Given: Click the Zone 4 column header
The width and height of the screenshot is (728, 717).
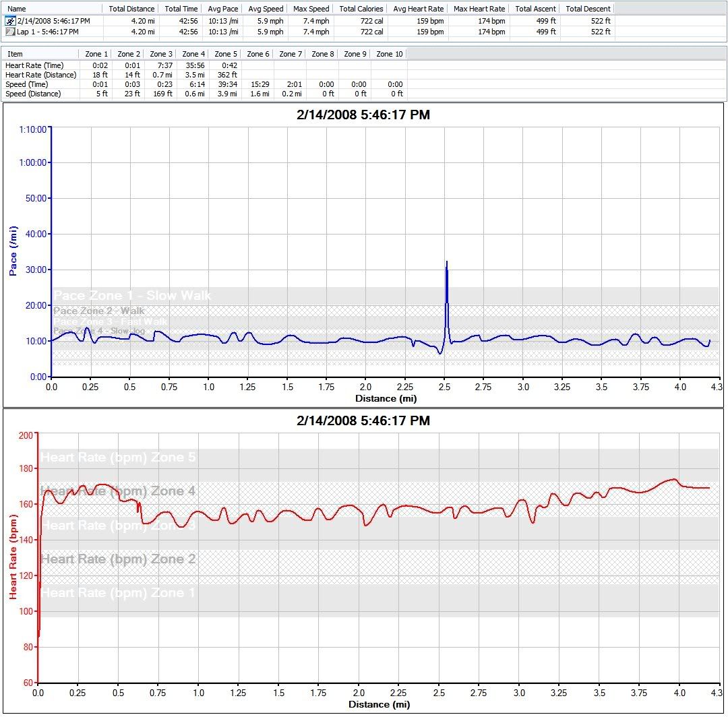Looking at the screenshot, I should point(194,54).
